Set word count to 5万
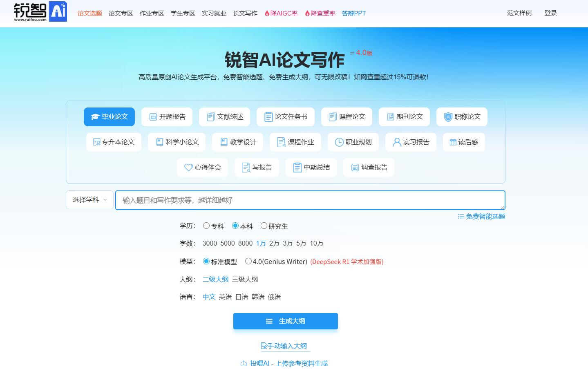The width and height of the screenshot is (588, 369). 301,243
